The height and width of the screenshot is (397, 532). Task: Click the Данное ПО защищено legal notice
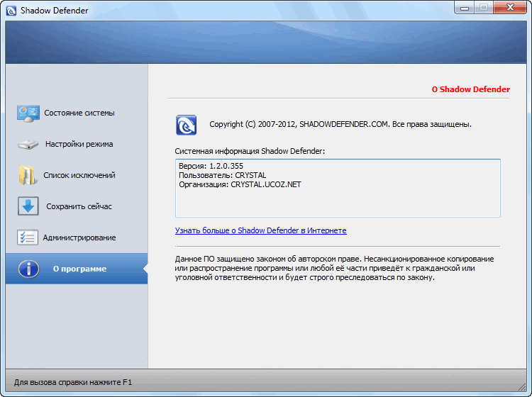335,268
